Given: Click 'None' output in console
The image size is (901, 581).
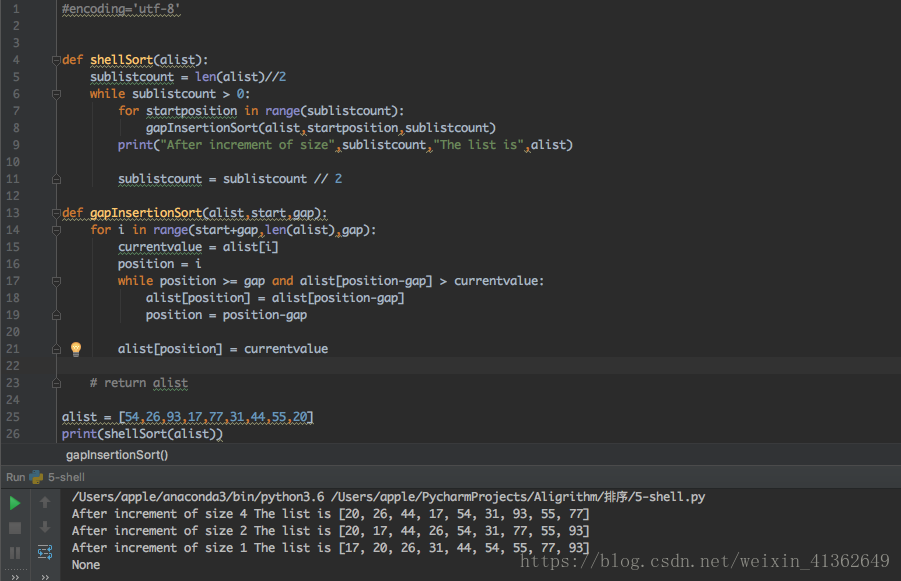Looking at the screenshot, I should [x=86, y=565].
